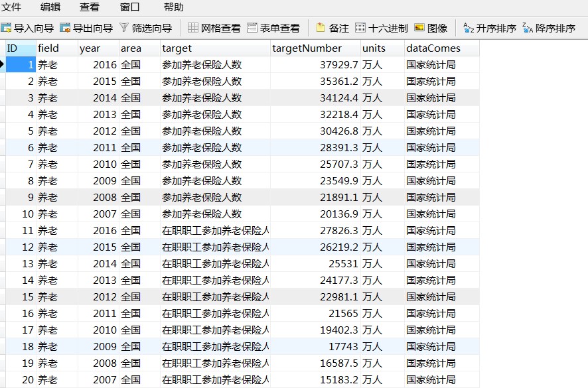Select the highlighted ID cell 1

point(21,64)
